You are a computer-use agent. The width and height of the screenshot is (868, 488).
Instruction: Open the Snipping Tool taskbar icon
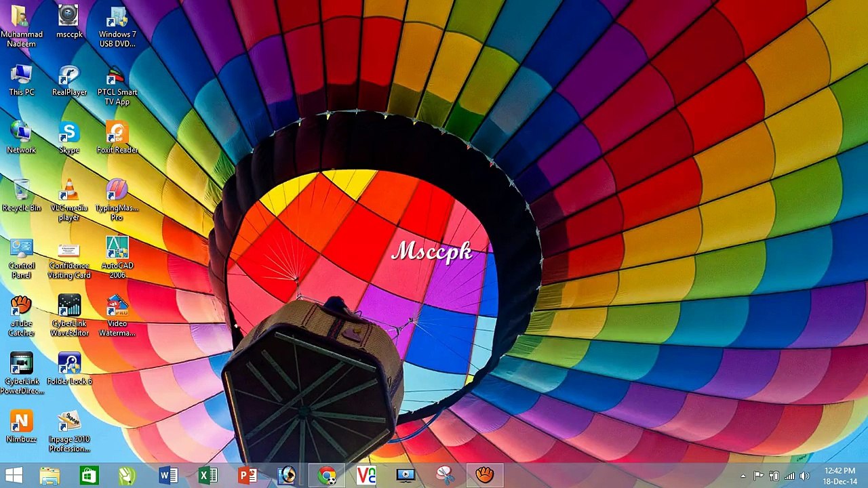[445, 475]
